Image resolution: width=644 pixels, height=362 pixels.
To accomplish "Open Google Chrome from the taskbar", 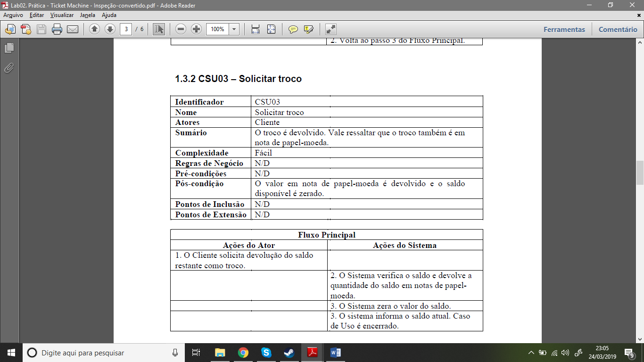I will 243,353.
